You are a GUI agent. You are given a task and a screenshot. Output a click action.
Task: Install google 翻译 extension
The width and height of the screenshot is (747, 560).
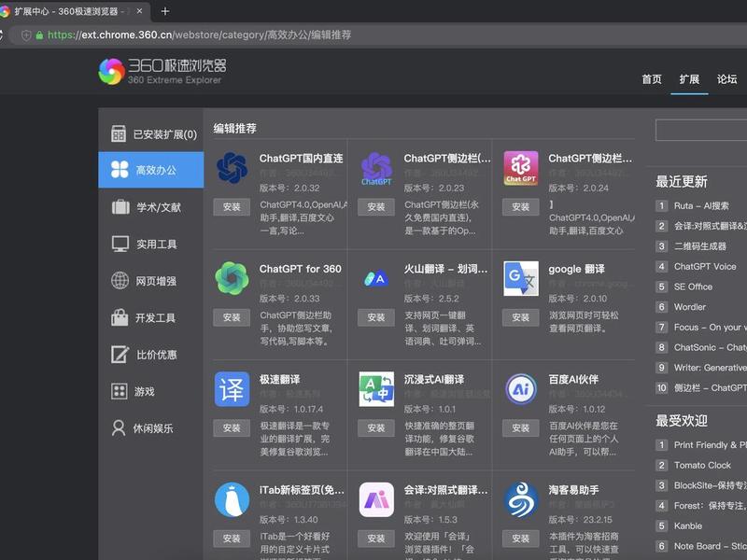coord(521,317)
